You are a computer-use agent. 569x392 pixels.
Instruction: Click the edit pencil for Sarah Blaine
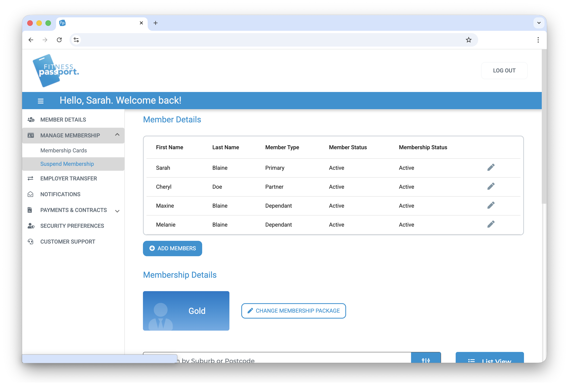coord(491,168)
